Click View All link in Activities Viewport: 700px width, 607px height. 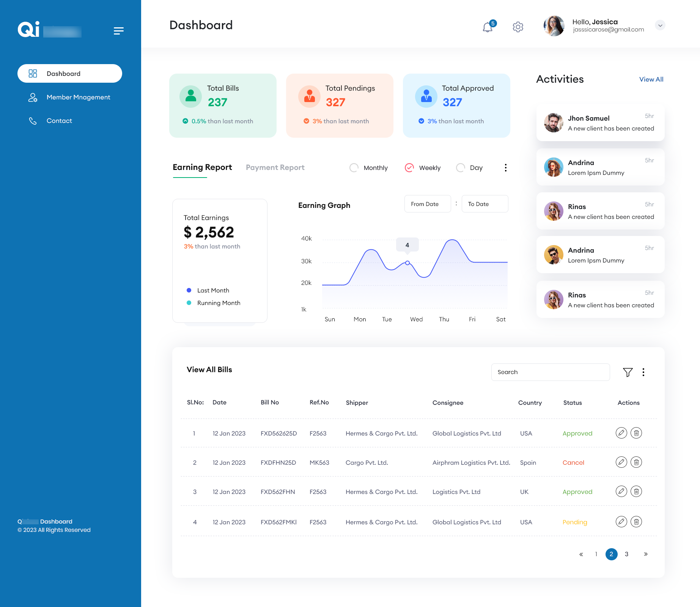pyautogui.click(x=651, y=79)
